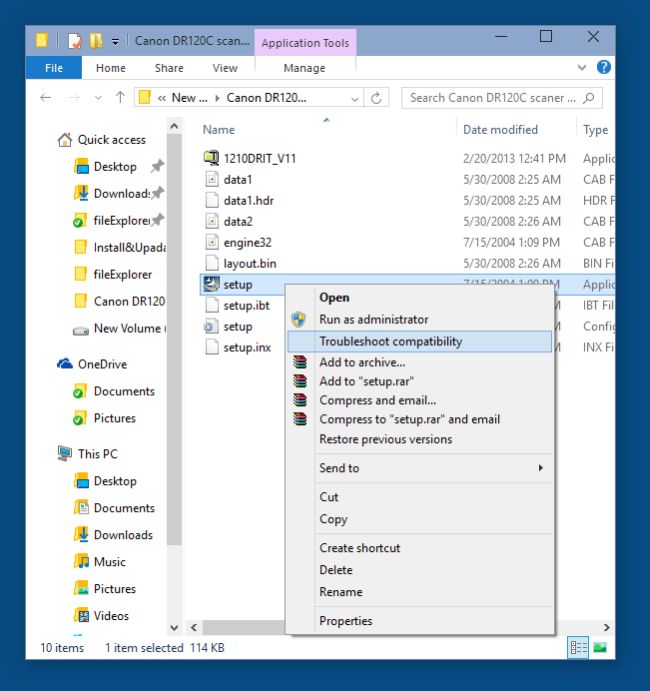650x691 pixels.
Task: Open the Customize Quick Access Toolbar dropdown
Action: click(x=115, y=42)
